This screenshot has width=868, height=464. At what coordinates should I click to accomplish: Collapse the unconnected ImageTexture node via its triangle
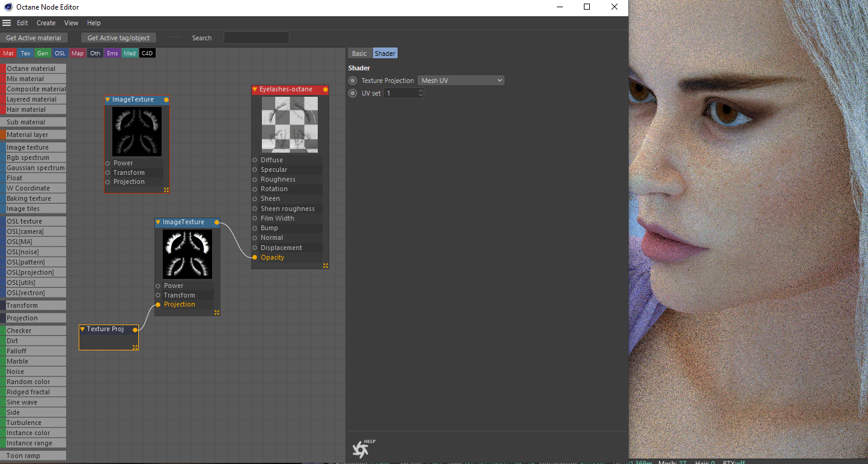[108, 100]
